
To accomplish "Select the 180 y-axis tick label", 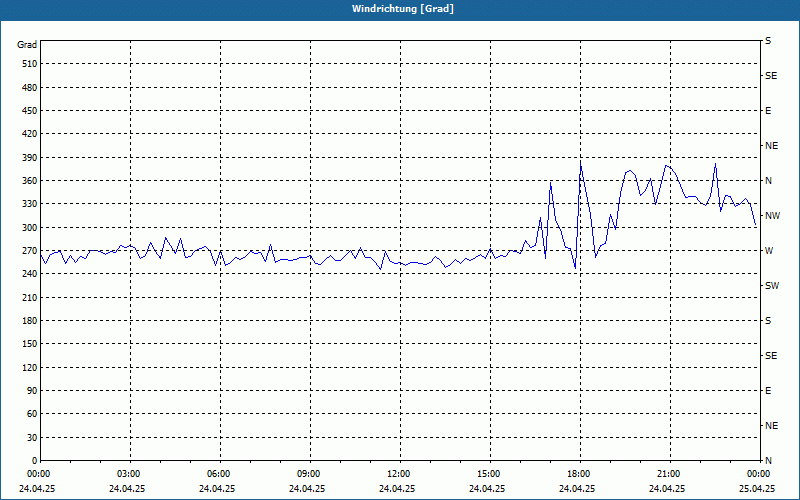I will (x=30, y=321).
